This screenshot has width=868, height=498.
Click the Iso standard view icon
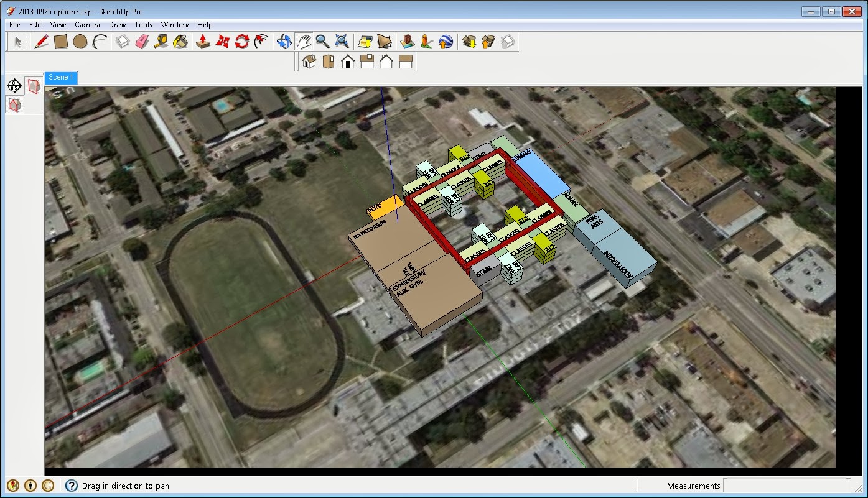click(x=307, y=61)
